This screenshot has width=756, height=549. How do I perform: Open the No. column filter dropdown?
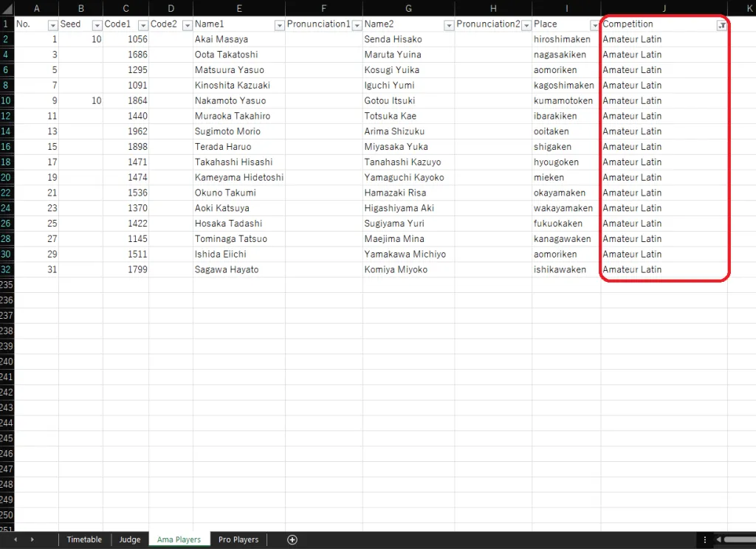coord(52,25)
